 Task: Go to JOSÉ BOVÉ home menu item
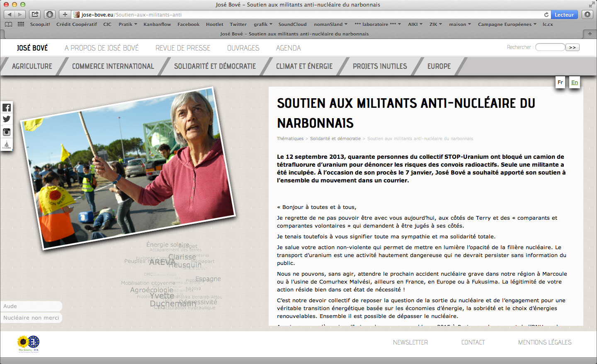(x=32, y=48)
